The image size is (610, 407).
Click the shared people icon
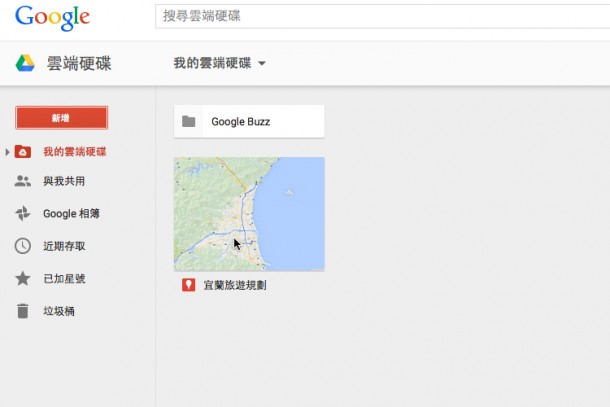pyautogui.click(x=23, y=181)
